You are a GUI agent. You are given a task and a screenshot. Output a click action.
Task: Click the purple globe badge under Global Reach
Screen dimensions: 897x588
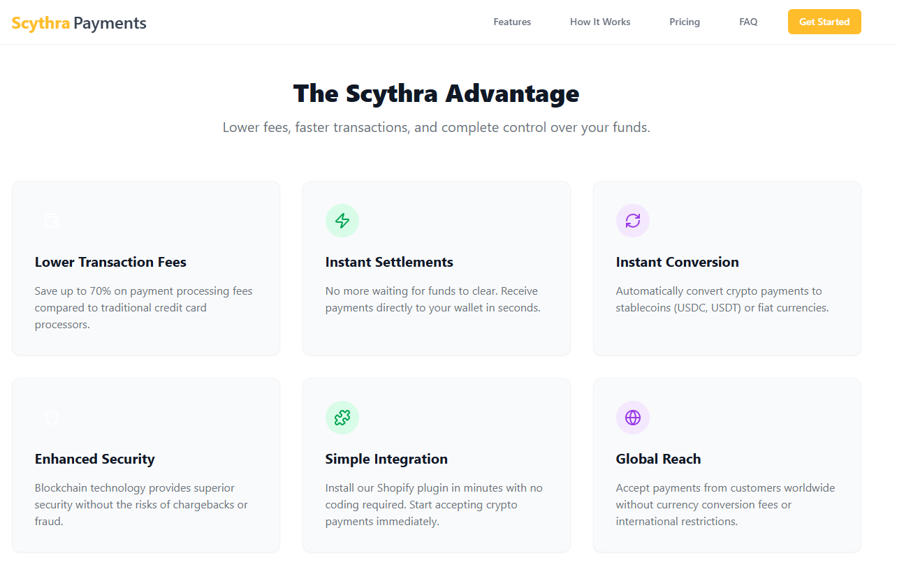click(633, 417)
